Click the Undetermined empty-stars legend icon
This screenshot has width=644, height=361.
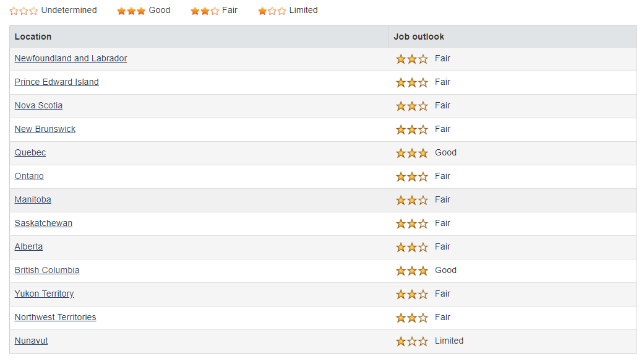pyautogui.click(x=24, y=11)
